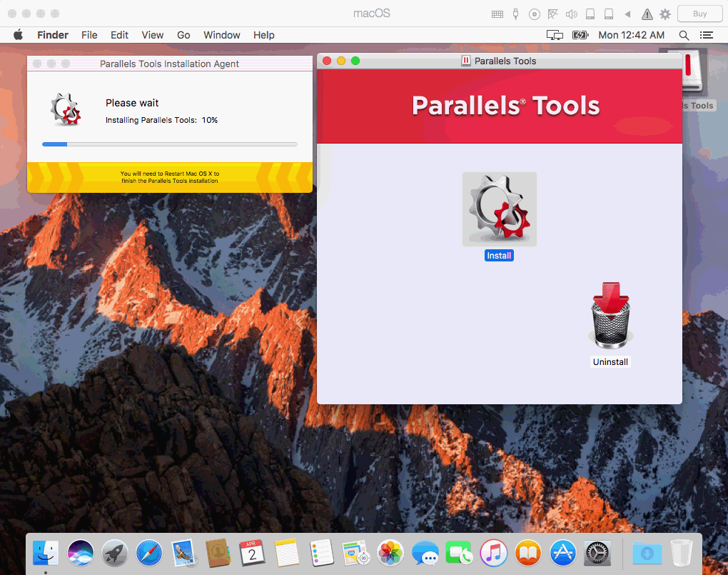
Task: Open Messages speech bubble icon in Dock
Action: 425,553
